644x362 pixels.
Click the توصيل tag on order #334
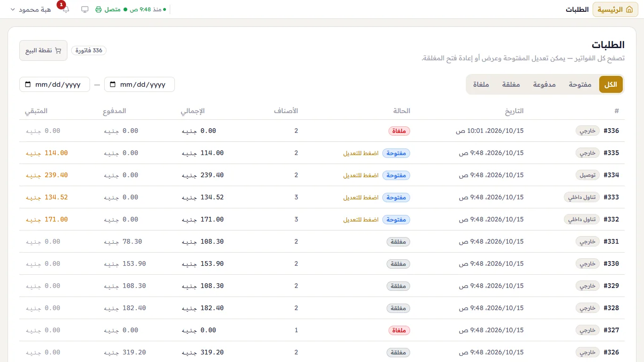[587, 175]
